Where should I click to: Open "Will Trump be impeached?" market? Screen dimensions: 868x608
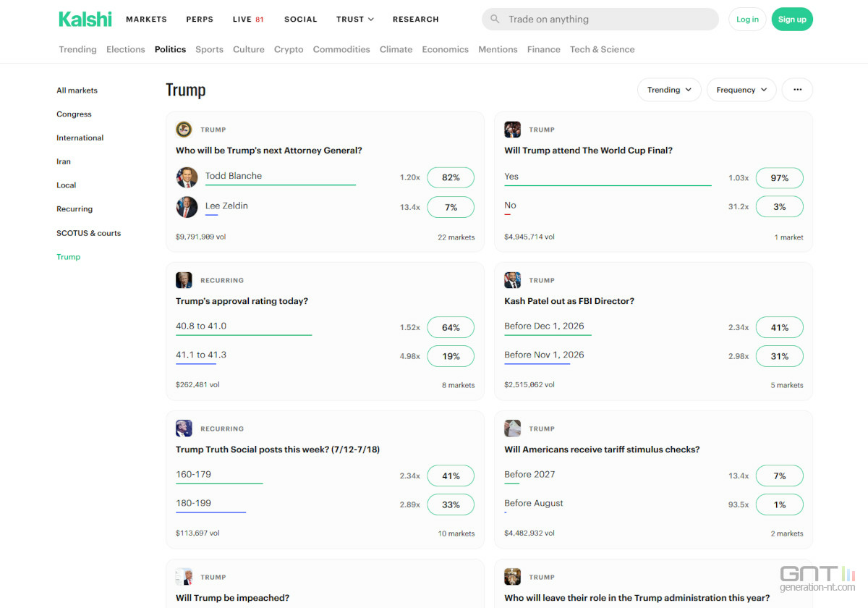point(232,598)
